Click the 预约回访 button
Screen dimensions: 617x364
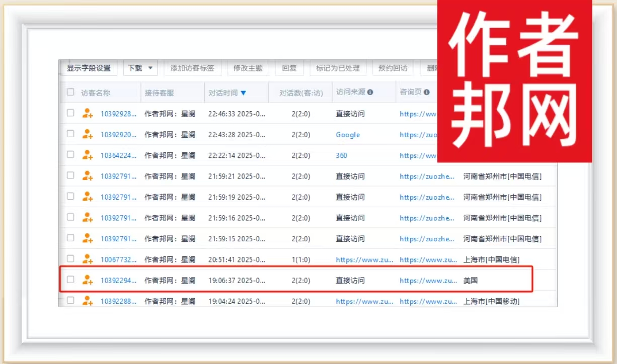393,68
